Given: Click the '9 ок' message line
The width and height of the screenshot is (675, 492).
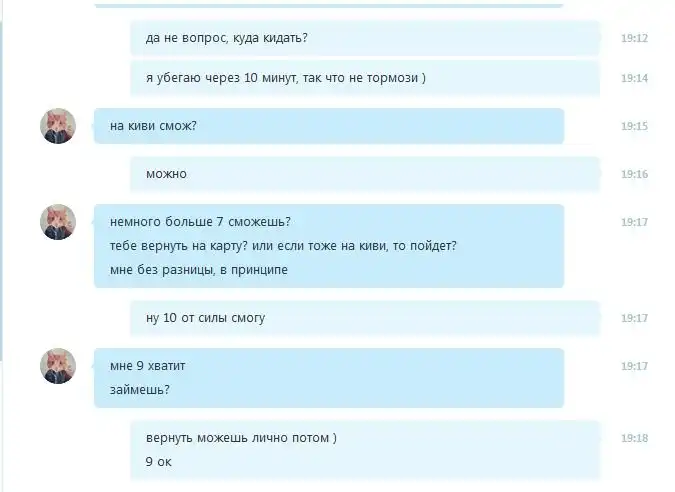Looking at the screenshot, I should [x=158, y=462].
